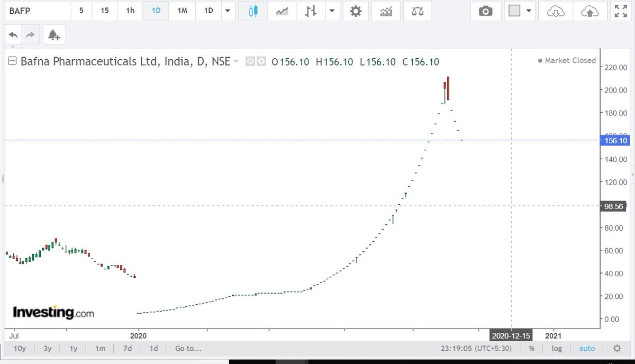The image size is (635, 364).
Task: Click the Go to... button
Action: (x=189, y=349)
